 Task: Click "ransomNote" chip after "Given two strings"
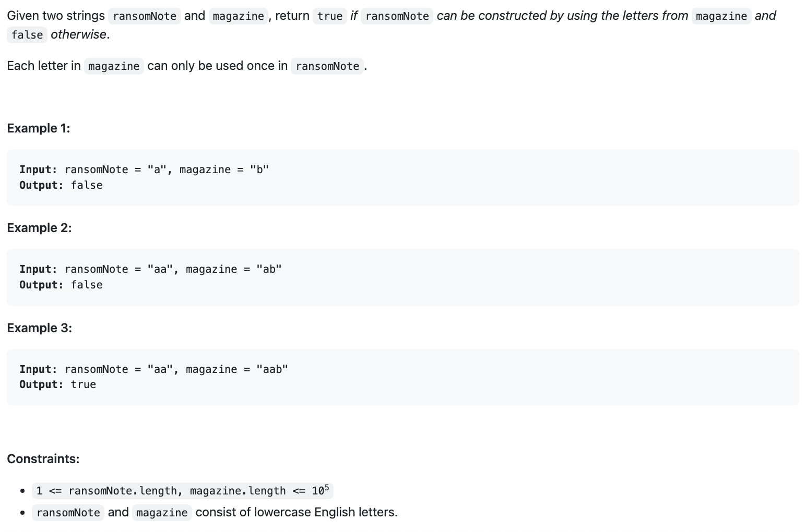145,16
